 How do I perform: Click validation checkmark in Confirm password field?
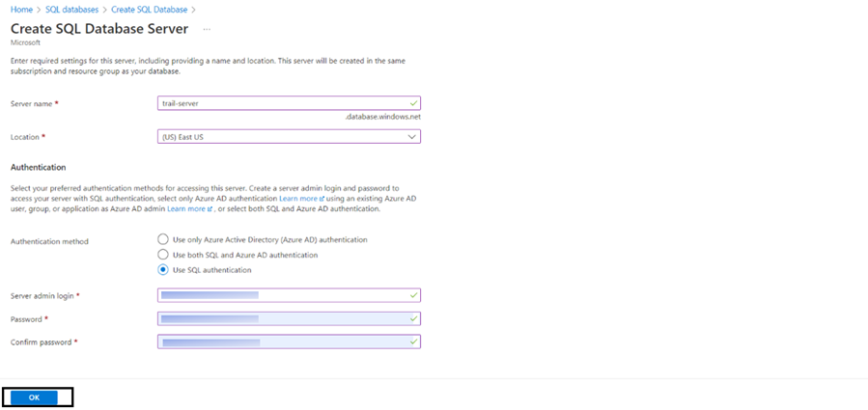click(x=413, y=342)
